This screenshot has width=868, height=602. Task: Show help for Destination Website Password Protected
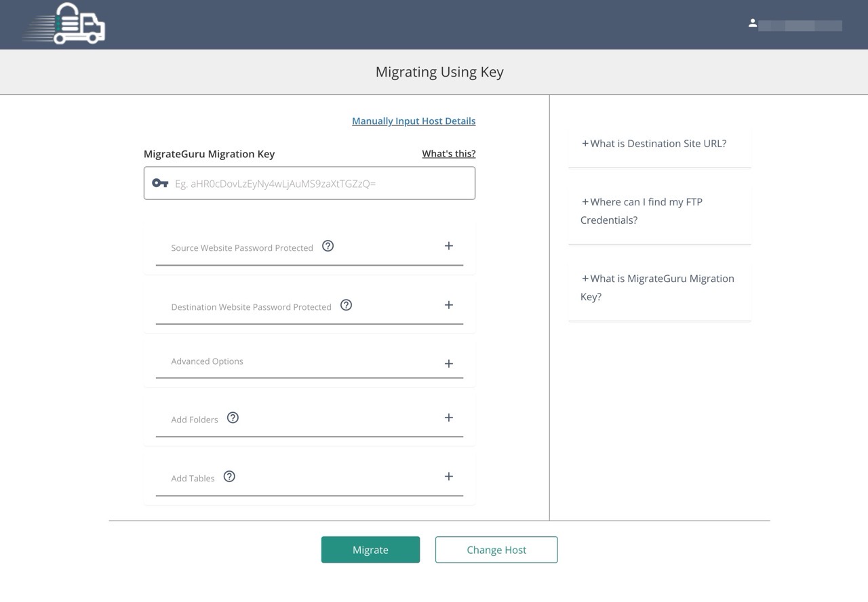[x=346, y=305]
